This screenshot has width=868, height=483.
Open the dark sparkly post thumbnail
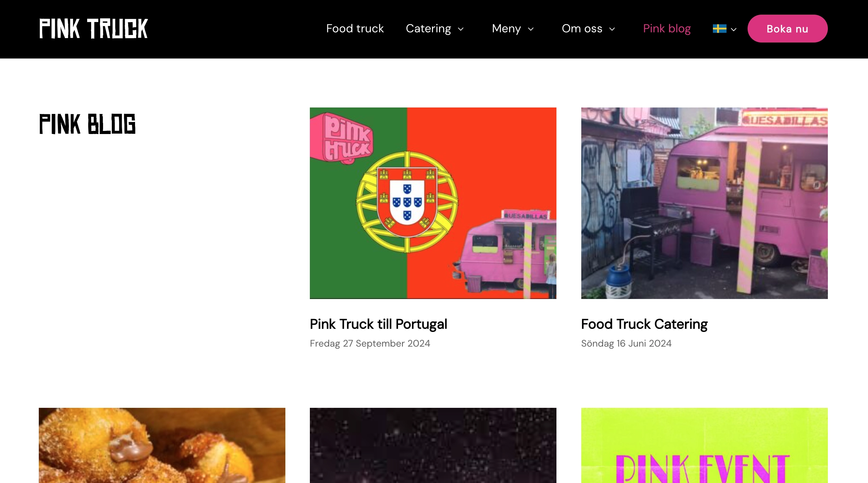click(x=433, y=445)
